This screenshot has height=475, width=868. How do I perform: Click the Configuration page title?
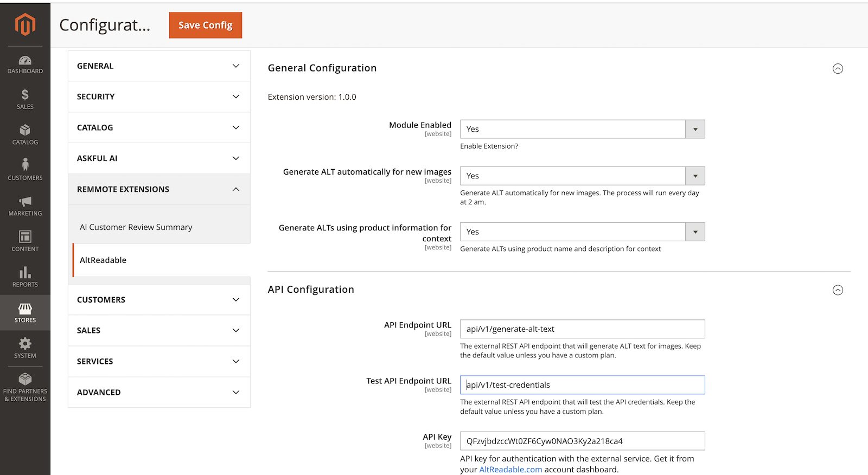(x=105, y=25)
